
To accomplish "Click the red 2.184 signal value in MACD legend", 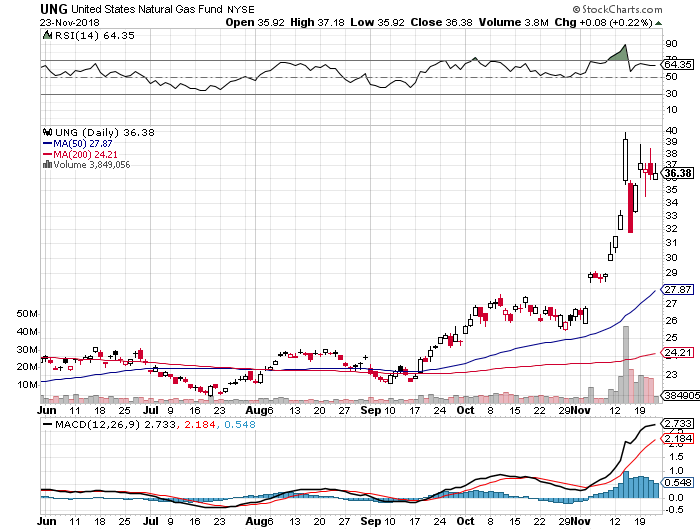I will coord(200,424).
